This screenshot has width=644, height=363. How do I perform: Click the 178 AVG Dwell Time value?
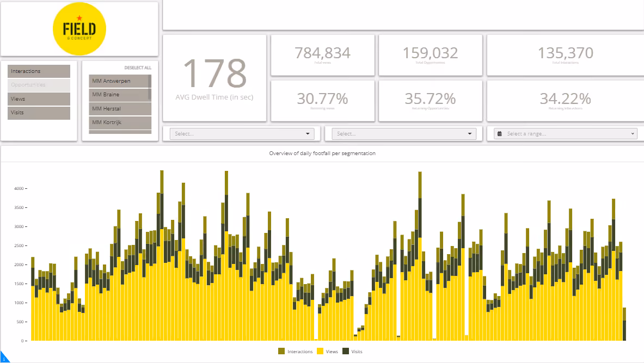215,73
